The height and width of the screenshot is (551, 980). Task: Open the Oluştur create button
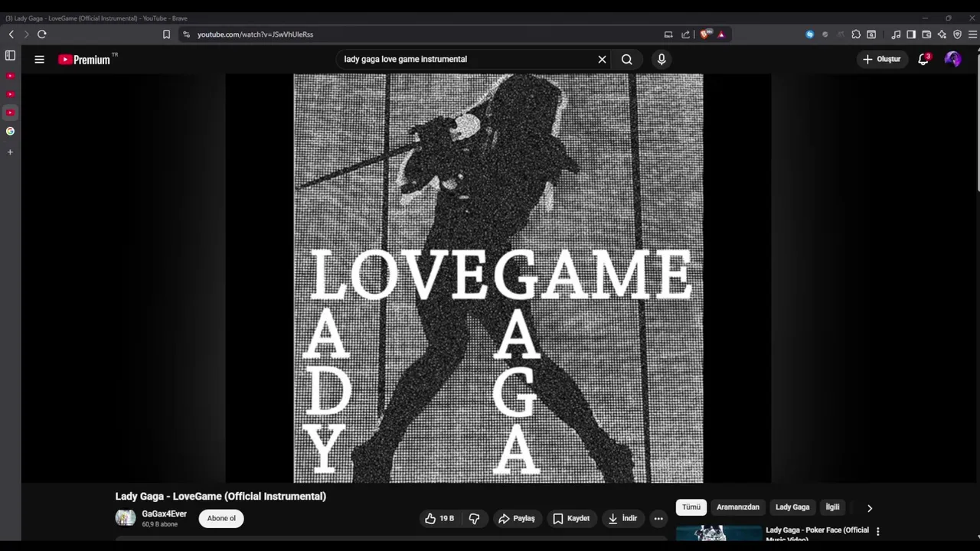coord(881,59)
